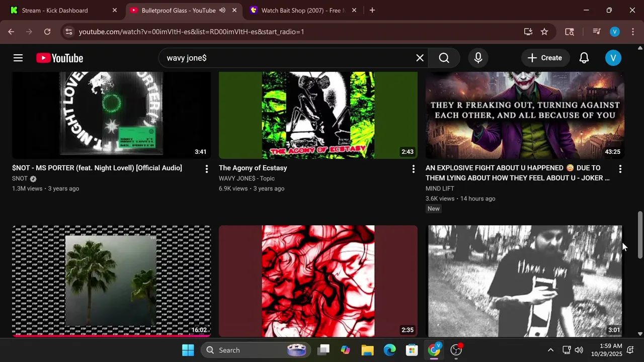Close the Kick Dashboard tab
Screen dimensions: 644x362
tap(115, 10)
